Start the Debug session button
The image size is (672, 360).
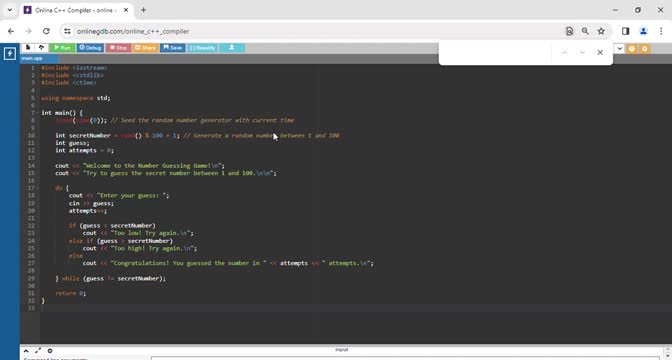91,48
